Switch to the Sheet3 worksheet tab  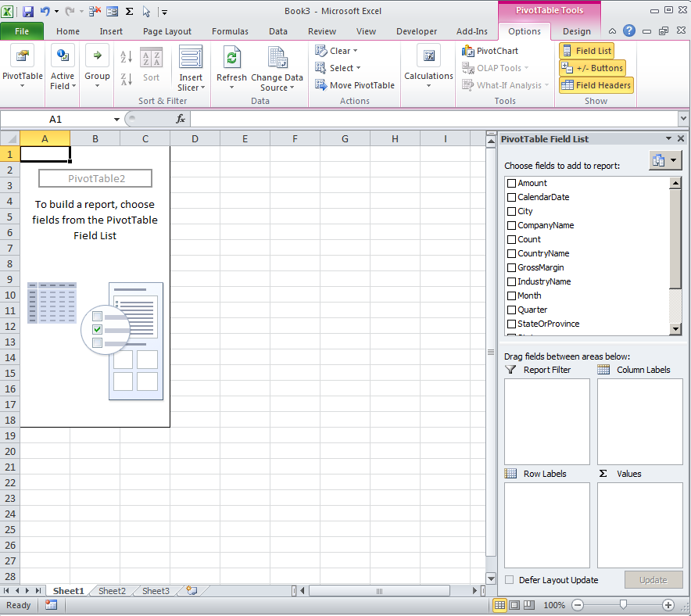click(156, 591)
